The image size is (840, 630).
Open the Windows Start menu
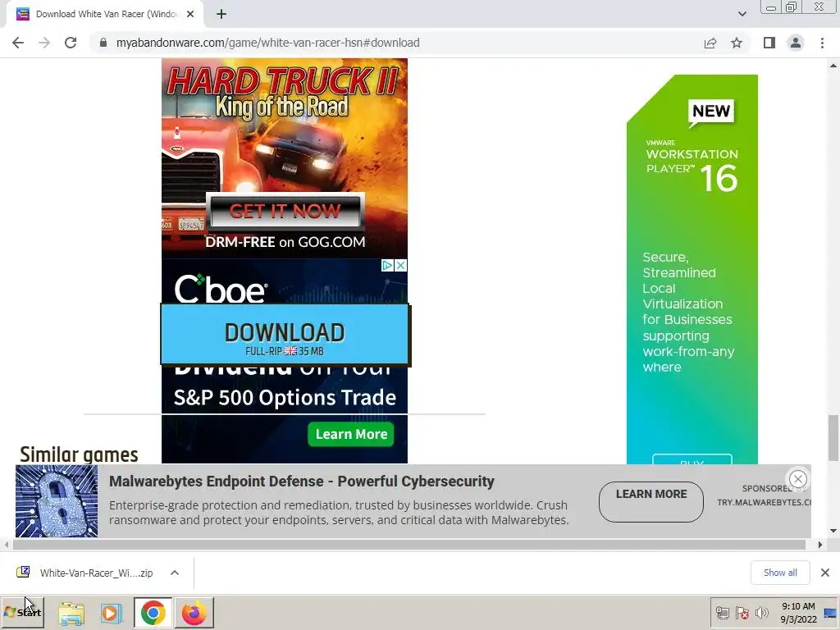(22, 612)
